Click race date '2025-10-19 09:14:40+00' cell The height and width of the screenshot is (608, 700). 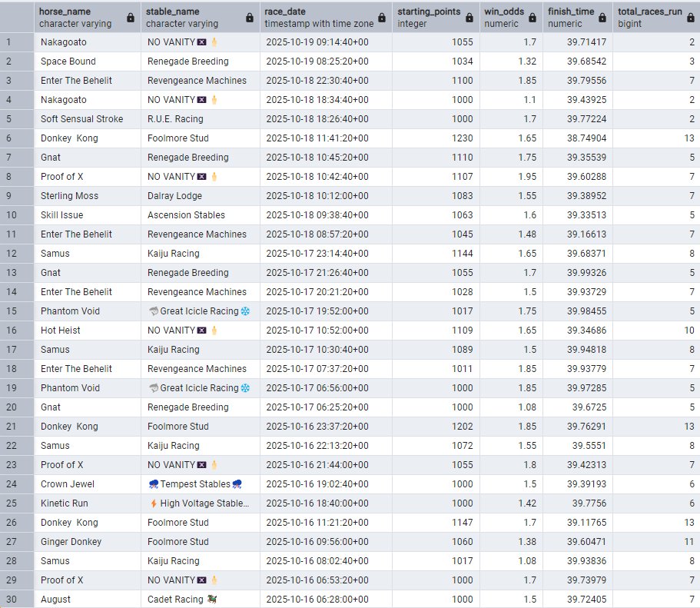pos(326,42)
